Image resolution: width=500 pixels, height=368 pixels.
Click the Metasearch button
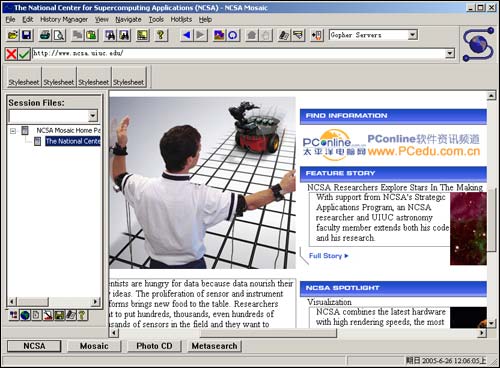tap(214, 346)
